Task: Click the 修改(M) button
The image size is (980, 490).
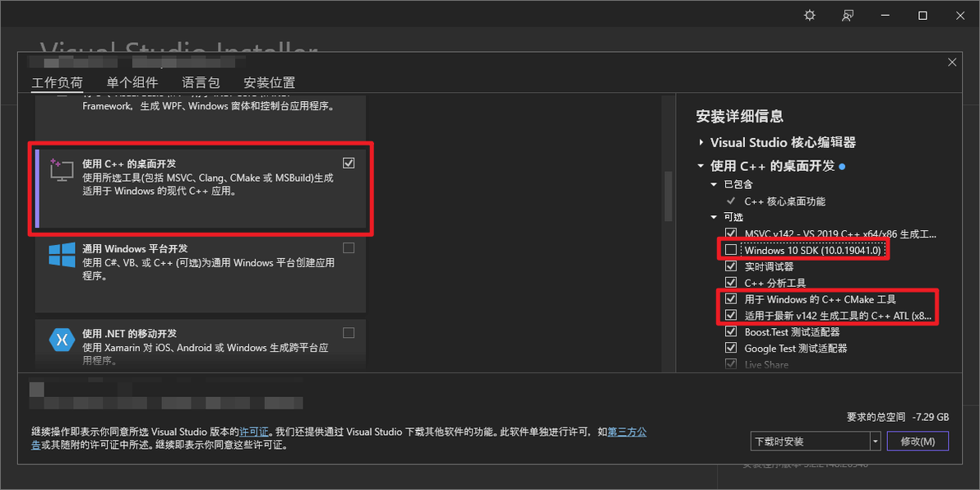Action: point(918,441)
